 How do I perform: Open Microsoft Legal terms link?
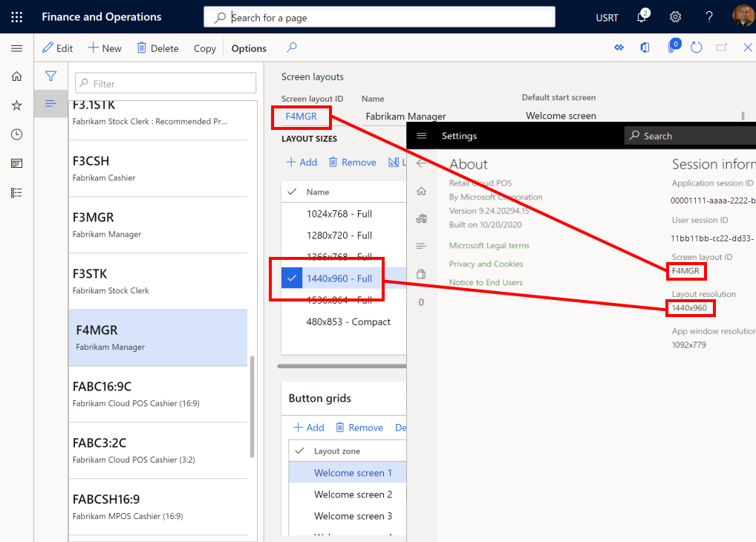click(489, 246)
